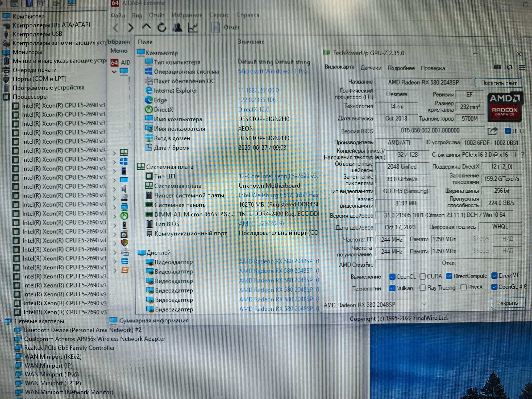Select the motherboard icon in AIDA64 sidebar
Image resolution: width=532 pixels, height=399 pixels.
[124, 153]
